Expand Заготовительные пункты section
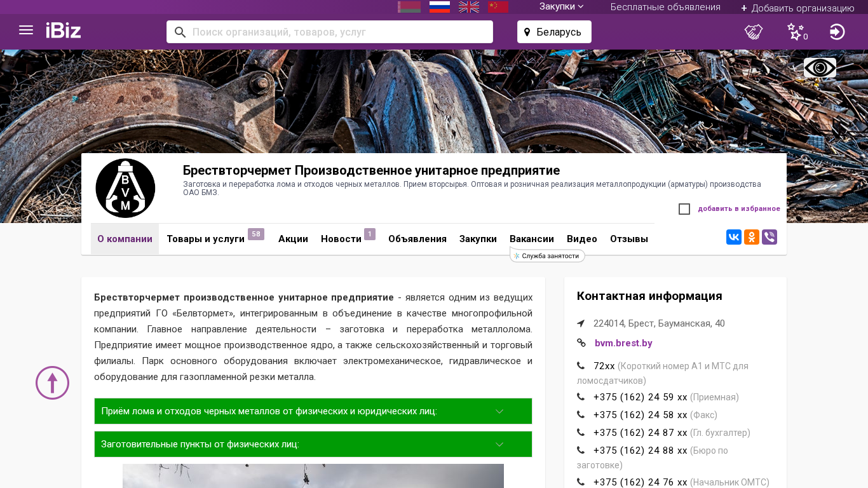868x488 pixels. 313,444
